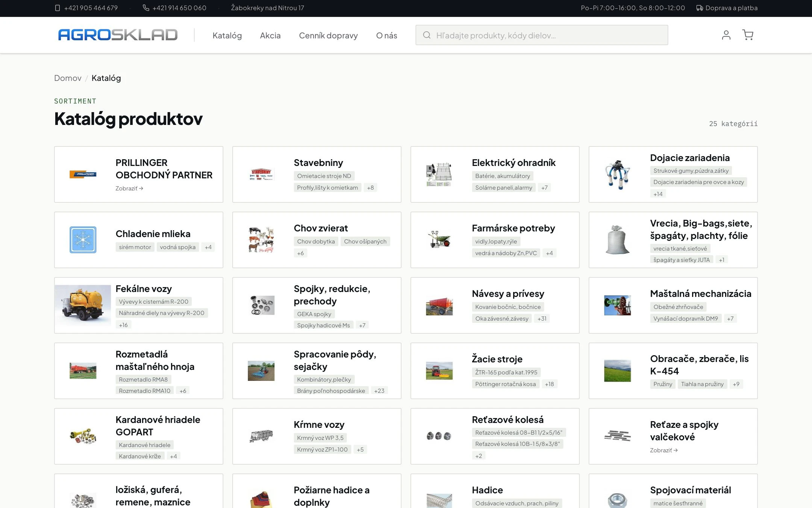The width and height of the screenshot is (812, 508).
Task: Open the Stavebniny category image
Action: [261, 174]
